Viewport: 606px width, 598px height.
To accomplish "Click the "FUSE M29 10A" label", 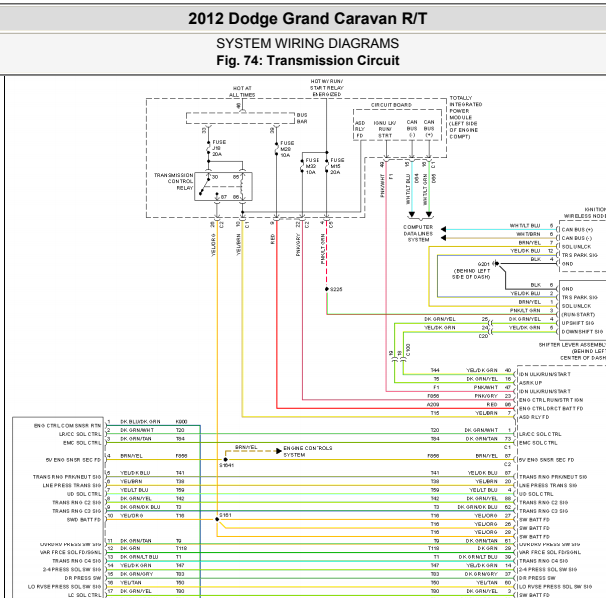I will [x=287, y=149].
